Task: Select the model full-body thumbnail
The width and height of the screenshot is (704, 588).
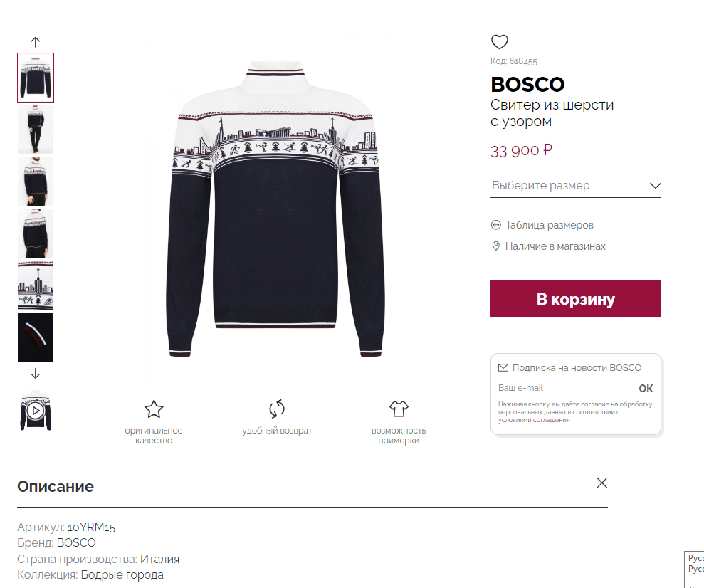Action: coord(36,130)
